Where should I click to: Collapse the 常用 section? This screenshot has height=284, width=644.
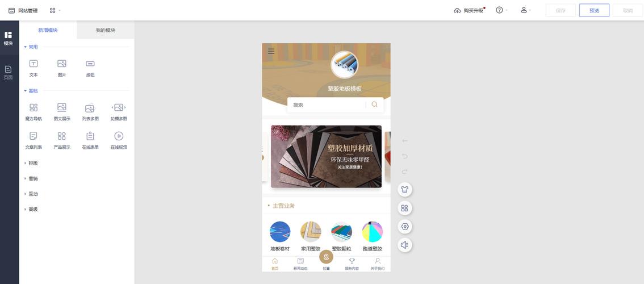tap(31, 47)
